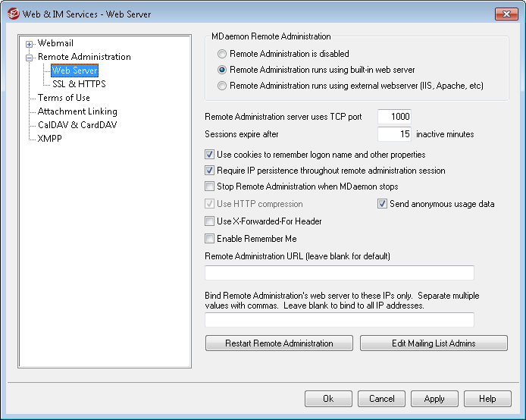Screen dimensions: 526x420
Task: Select Remote Administration is disabled option
Action: point(221,55)
